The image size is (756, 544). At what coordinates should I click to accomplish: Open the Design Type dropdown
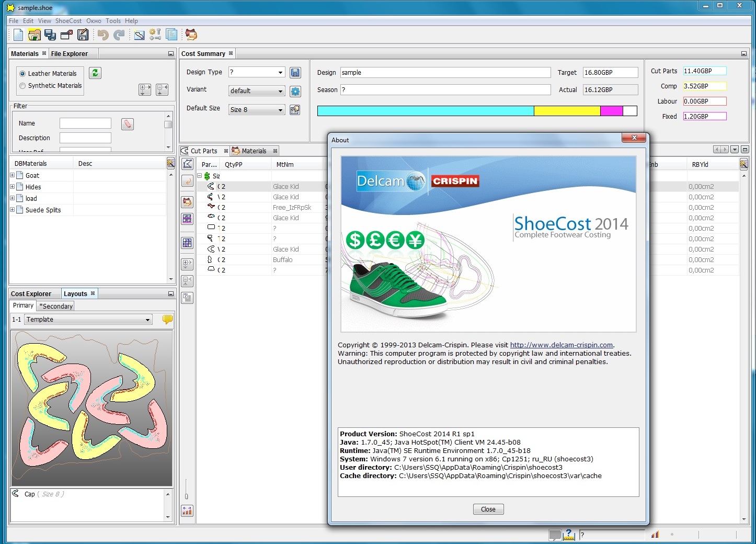pos(280,72)
